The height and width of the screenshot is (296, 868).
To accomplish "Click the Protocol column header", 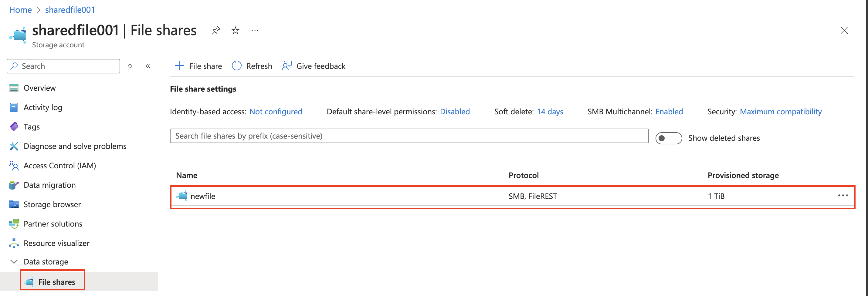I will pos(524,175).
